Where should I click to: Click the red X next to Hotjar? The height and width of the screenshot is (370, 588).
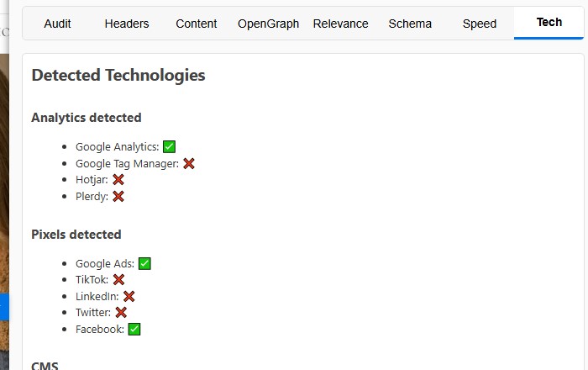tap(118, 180)
